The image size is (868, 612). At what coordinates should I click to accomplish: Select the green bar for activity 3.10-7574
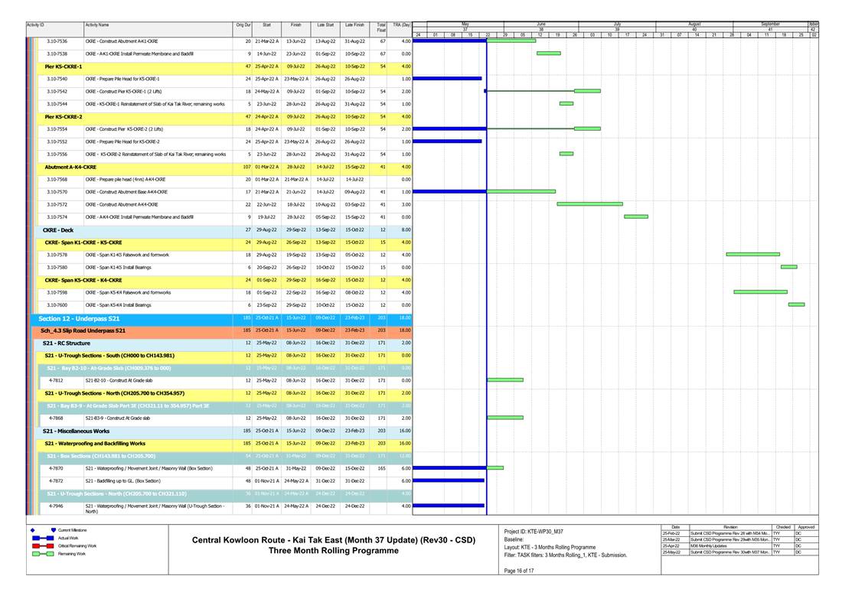pyautogui.click(x=635, y=216)
